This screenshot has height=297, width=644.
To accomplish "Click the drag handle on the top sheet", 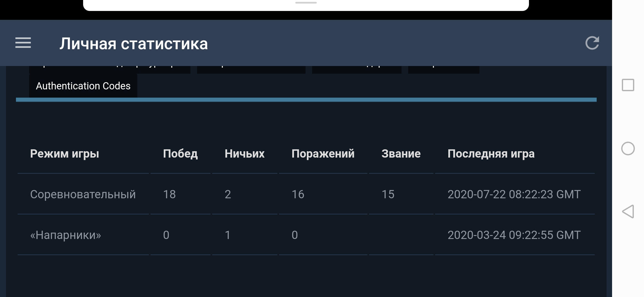I will click(306, 3).
